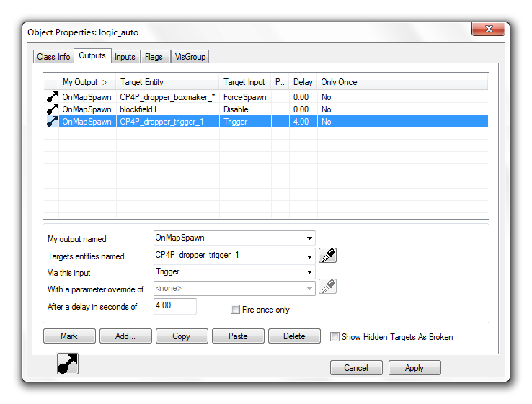Click the eyedropper next to Targets entities named

pyautogui.click(x=328, y=256)
